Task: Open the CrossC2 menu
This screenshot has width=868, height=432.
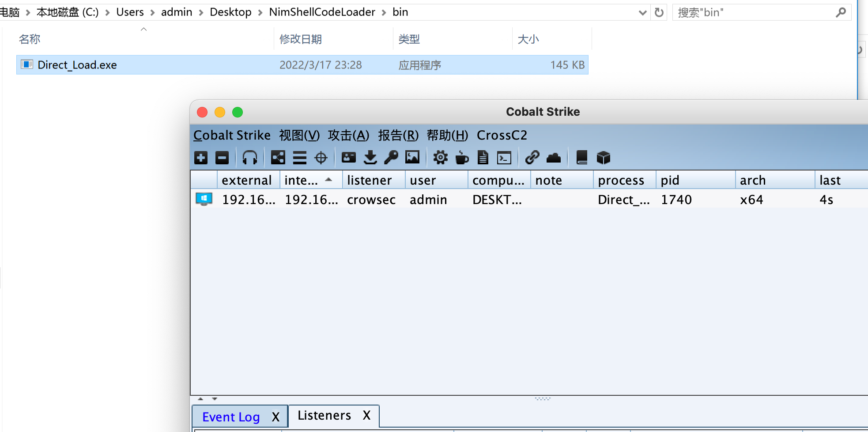Action: (x=502, y=135)
